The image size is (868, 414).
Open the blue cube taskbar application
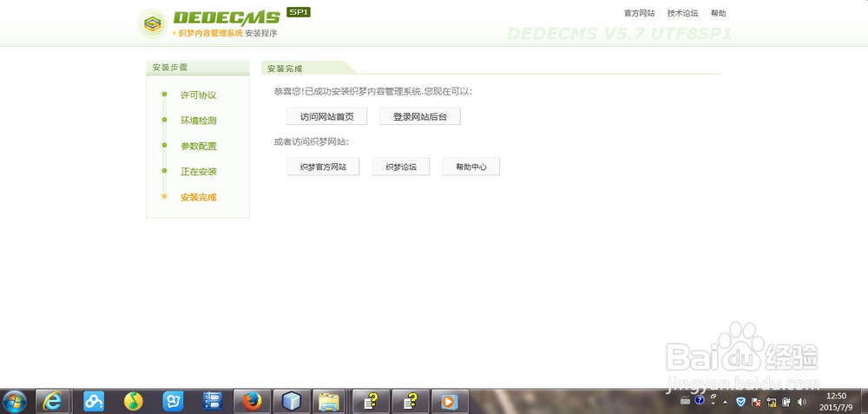pyautogui.click(x=291, y=402)
